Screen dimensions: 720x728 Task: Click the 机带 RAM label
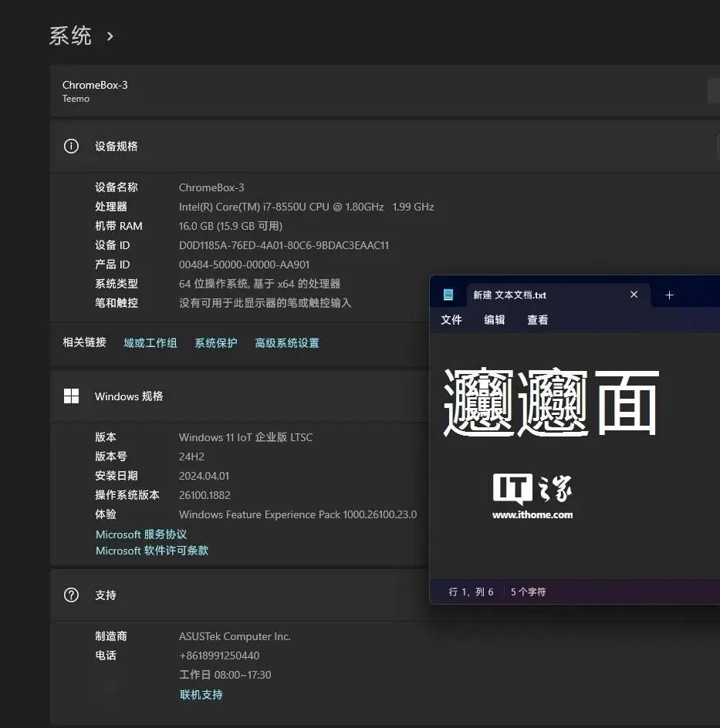click(x=118, y=226)
